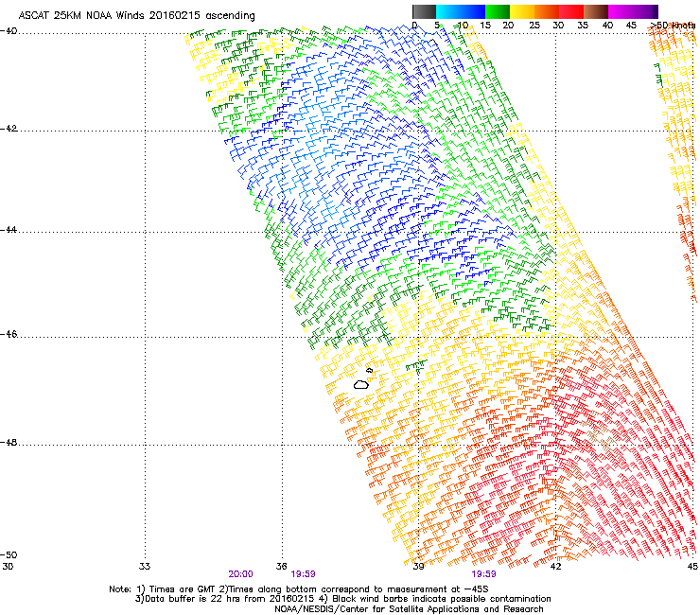Image resolution: width=700 pixels, height=615 pixels.
Task: Click the longitude label '39'
Action: [x=418, y=567]
